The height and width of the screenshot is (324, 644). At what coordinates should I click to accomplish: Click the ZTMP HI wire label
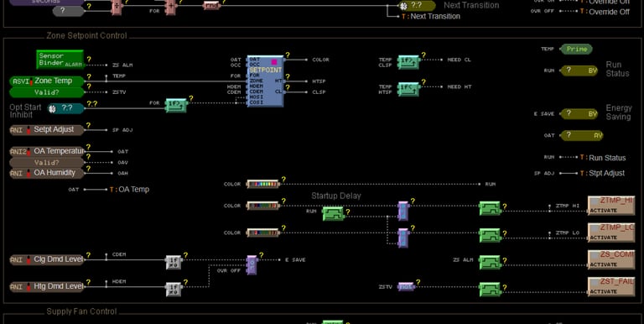tap(568, 206)
